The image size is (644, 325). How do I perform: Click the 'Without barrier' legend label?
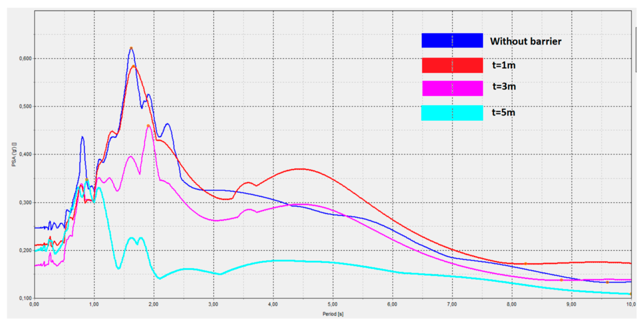coord(526,41)
